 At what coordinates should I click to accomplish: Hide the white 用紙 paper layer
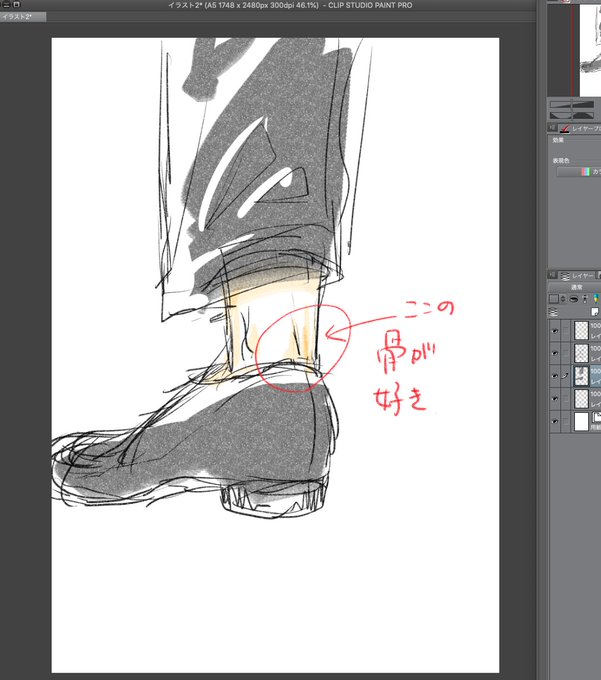pyautogui.click(x=555, y=421)
